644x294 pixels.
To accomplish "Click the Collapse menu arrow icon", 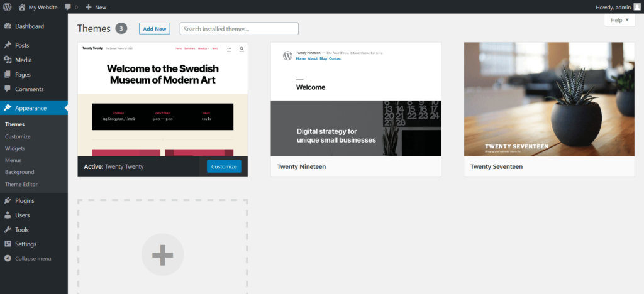I will [8, 259].
